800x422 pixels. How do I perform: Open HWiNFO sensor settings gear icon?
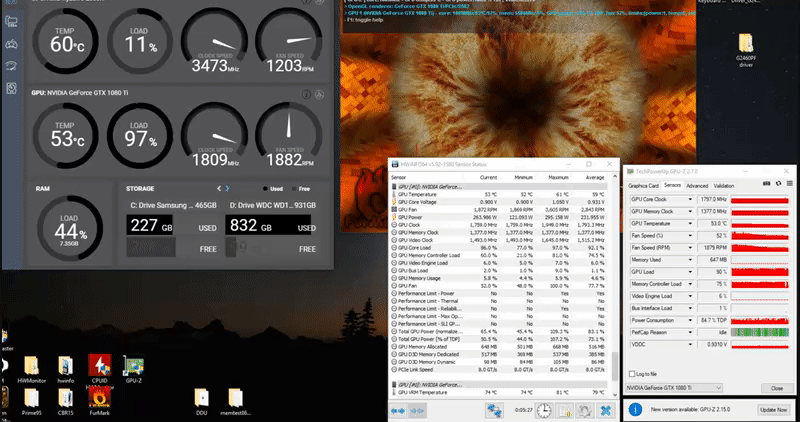coord(585,410)
